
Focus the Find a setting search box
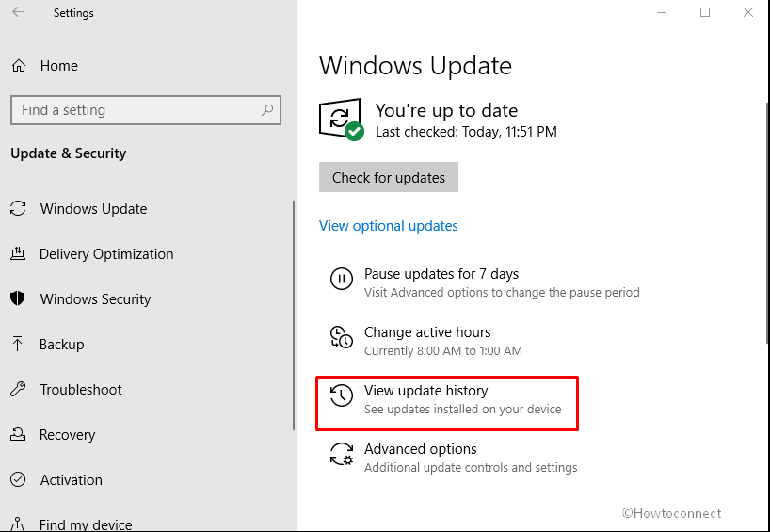[x=146, y=110]
